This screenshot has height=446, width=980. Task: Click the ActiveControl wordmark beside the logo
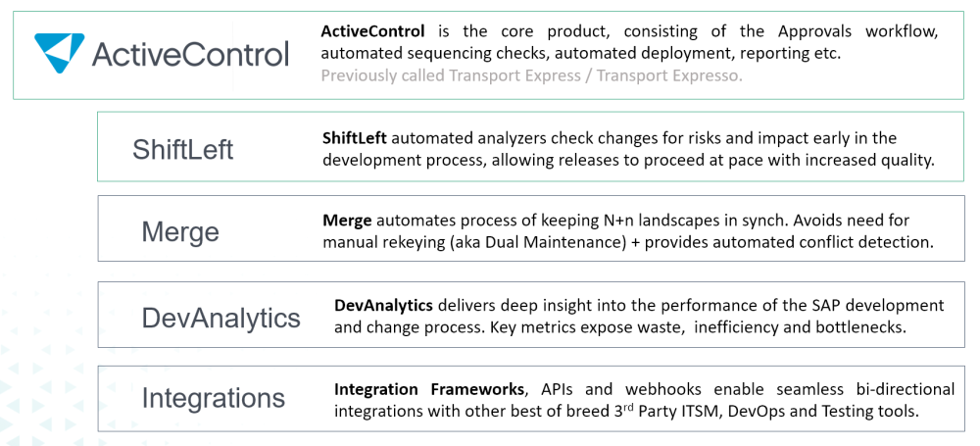[x=190, y=53]
